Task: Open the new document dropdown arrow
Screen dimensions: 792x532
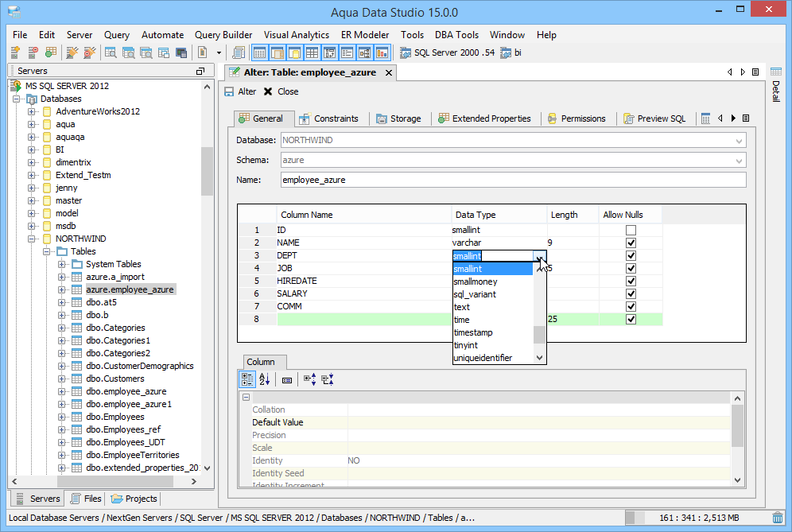Action: pyautogui.click(x=219, y=52)
